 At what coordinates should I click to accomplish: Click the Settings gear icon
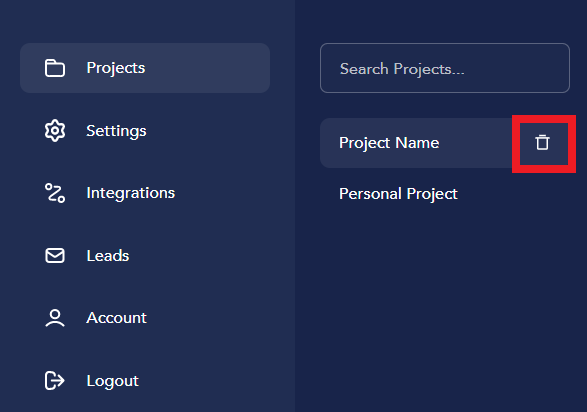(x=55, y=131)
